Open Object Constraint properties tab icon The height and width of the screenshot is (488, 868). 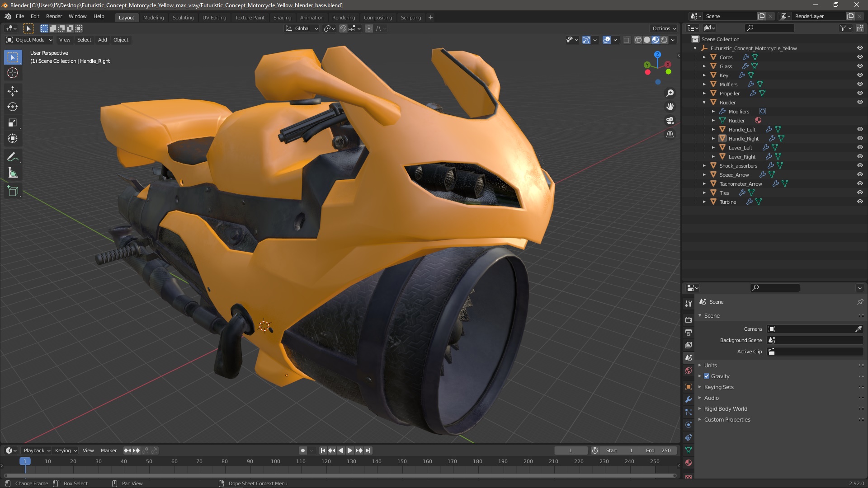[x=689, y=437]
